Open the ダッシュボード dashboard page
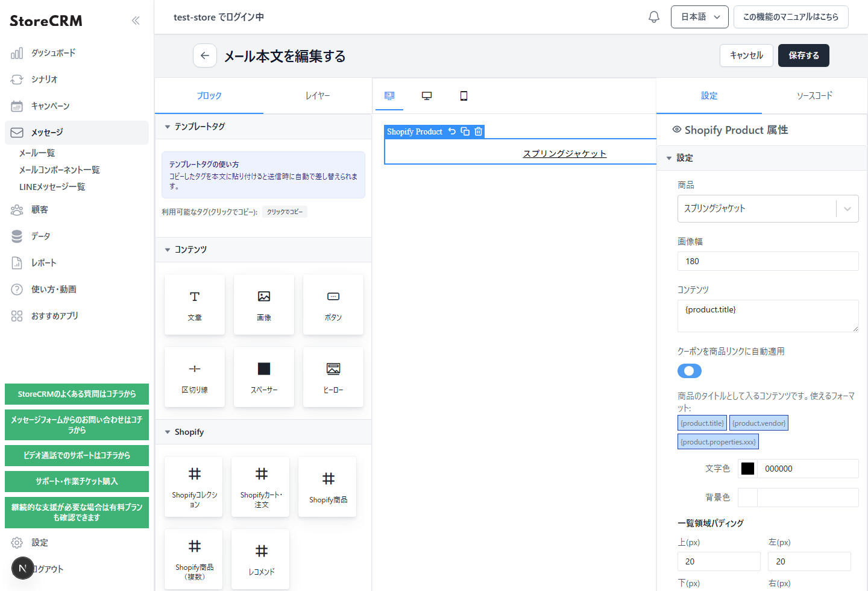This screenshot has width=868, height=591. (x=77, y=53)
